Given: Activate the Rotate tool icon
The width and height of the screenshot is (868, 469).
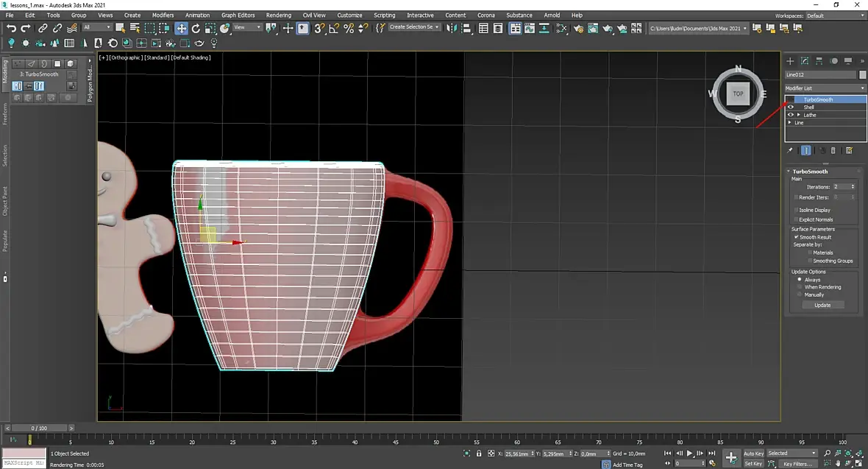Looking at the screenshot, I should tap(196, 28).
